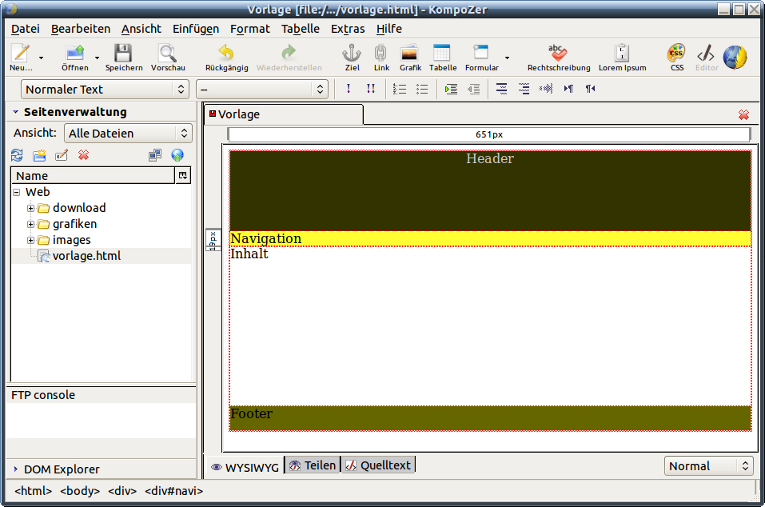
Task: Select the <div#navi> tag in status bar
Action: point(174,491)
